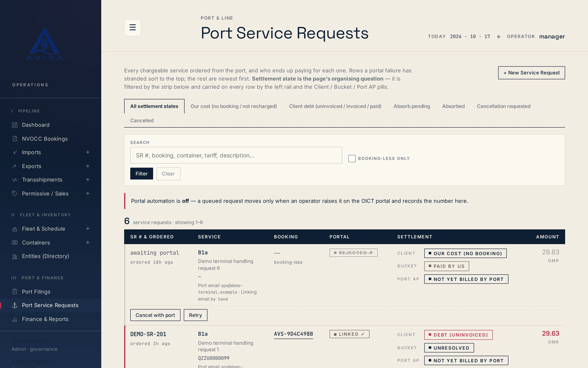Click the Transshipments swap icon
The image size is (588, 368).
[x=14, y=180]
